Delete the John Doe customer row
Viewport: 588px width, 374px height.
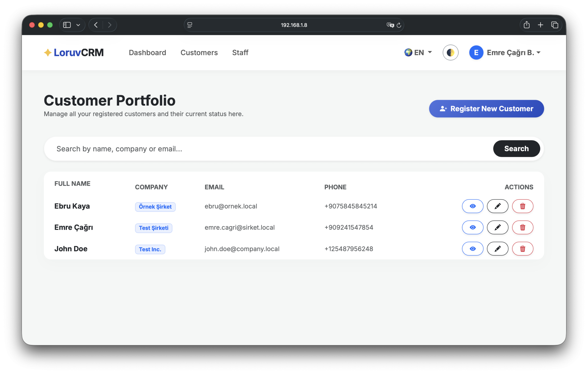pyautogui.click(x=523, y=249)
